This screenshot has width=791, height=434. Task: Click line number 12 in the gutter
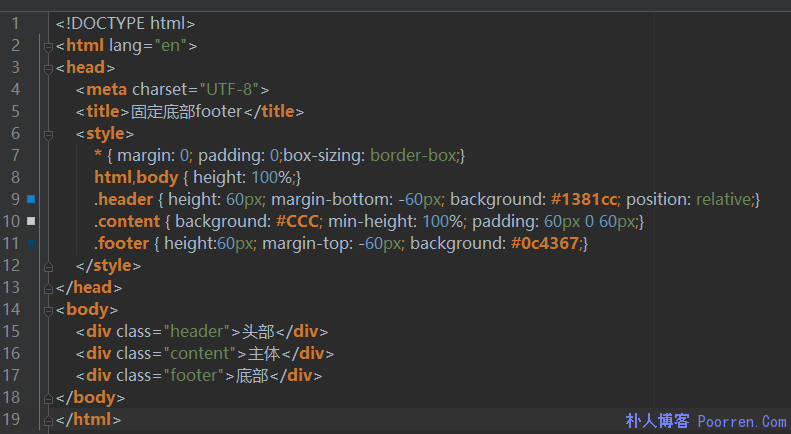pyautogui.click(x=12, y=266)
